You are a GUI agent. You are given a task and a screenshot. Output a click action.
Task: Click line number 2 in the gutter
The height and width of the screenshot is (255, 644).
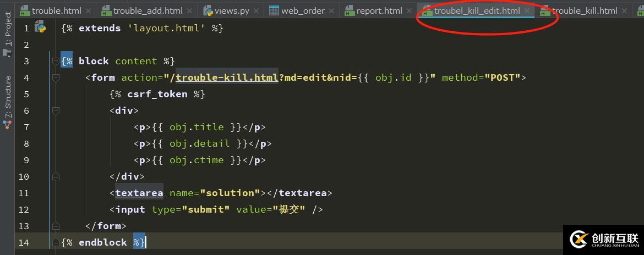click(x=26, y=45)
